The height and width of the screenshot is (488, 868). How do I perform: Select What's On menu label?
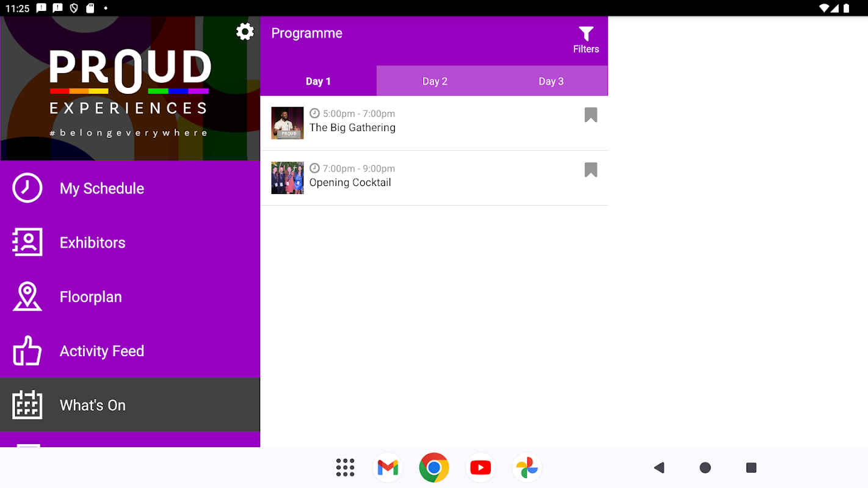click(93, 405)
